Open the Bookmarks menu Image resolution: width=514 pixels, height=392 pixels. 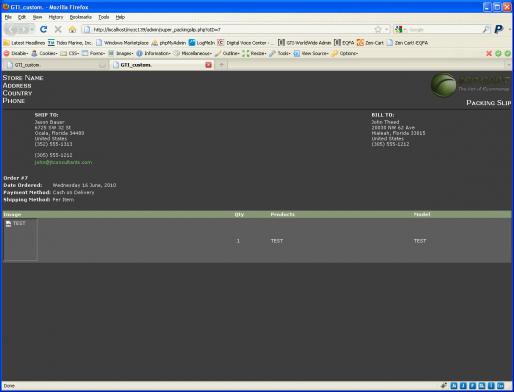point(80,17)
